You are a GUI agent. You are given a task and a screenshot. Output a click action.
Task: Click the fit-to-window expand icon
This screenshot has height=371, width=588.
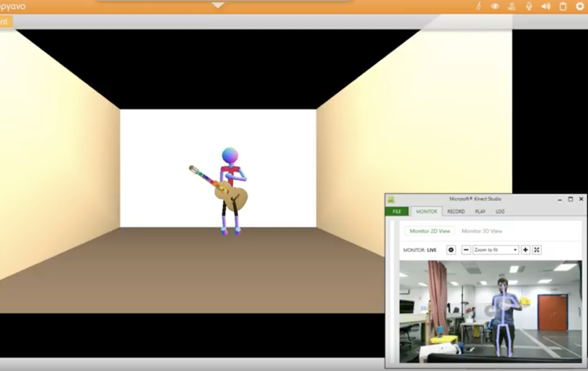point(537,250)
